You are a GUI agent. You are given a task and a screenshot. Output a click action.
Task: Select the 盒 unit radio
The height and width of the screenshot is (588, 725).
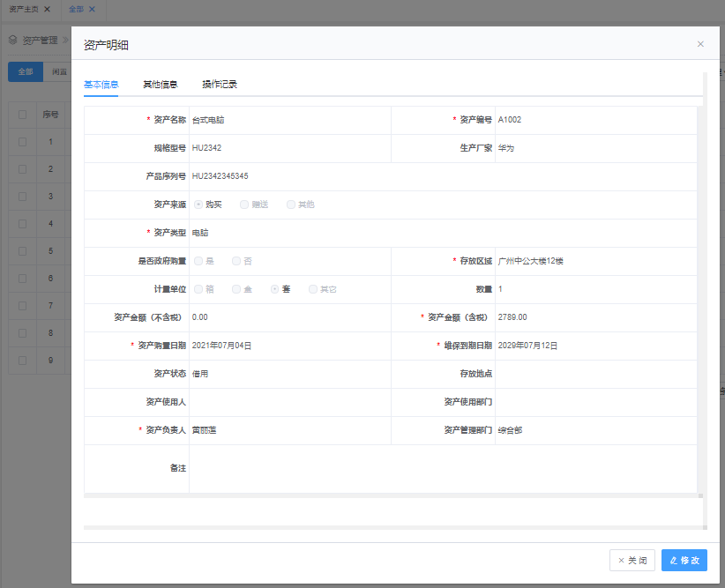pos(236,289)
